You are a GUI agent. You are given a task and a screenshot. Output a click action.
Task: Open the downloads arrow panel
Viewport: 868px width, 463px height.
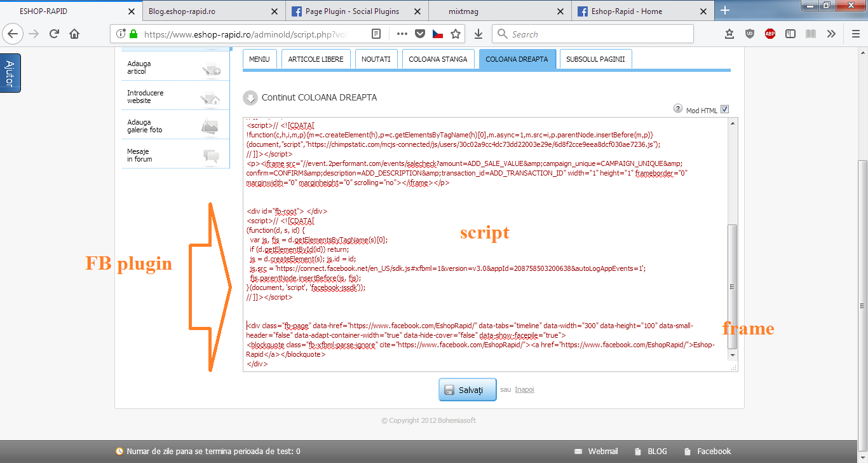pos(478,34)
